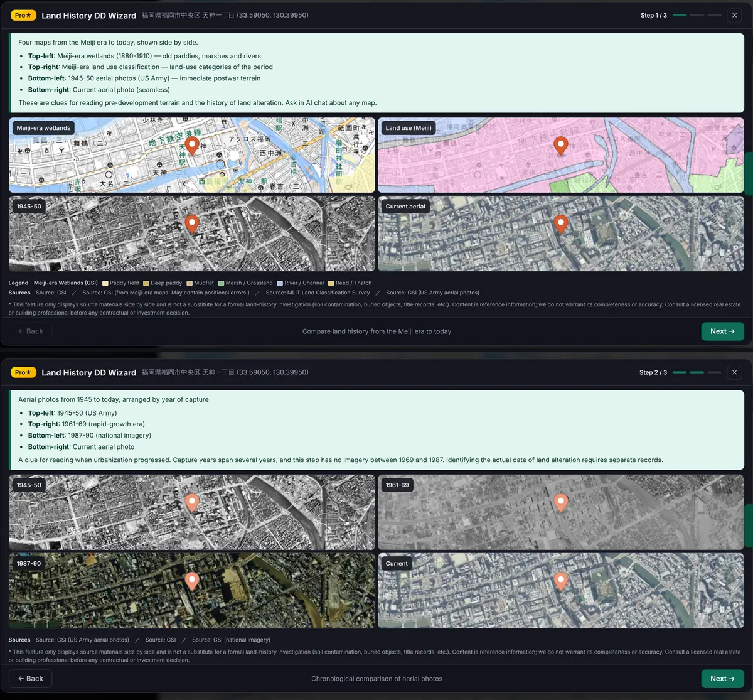
Task: Click the Pro badge in the Step 2 header
Action: pos(23,372)
